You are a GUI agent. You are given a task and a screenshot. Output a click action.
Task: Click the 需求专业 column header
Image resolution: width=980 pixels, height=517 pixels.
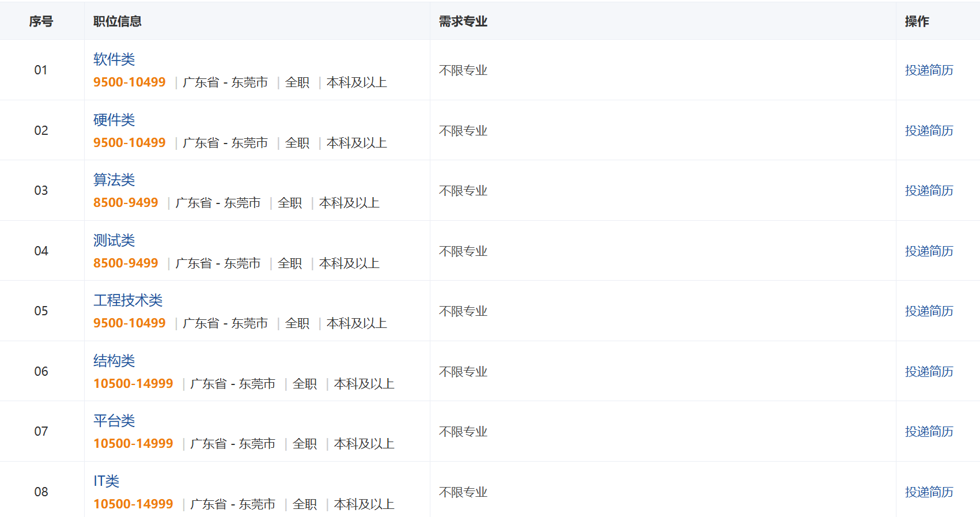463,21
